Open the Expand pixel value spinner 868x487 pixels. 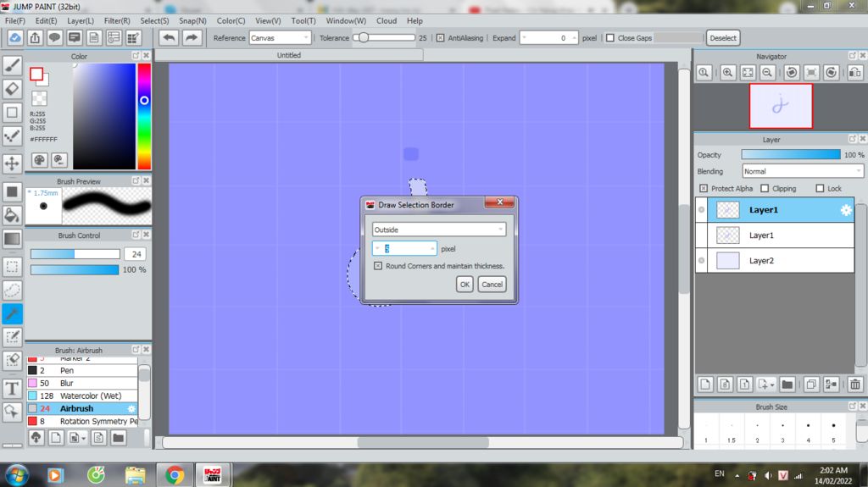(549, 38)
